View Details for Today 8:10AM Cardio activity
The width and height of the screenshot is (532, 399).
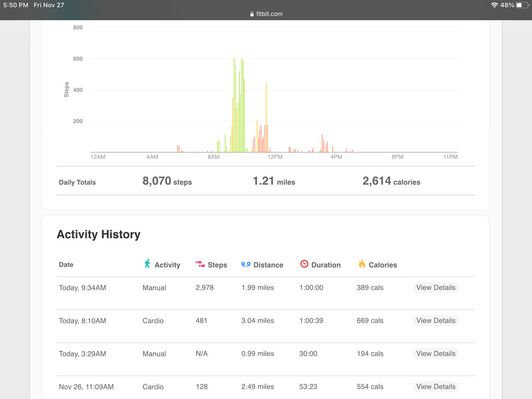pyautogui.click(x=436, y=321)
